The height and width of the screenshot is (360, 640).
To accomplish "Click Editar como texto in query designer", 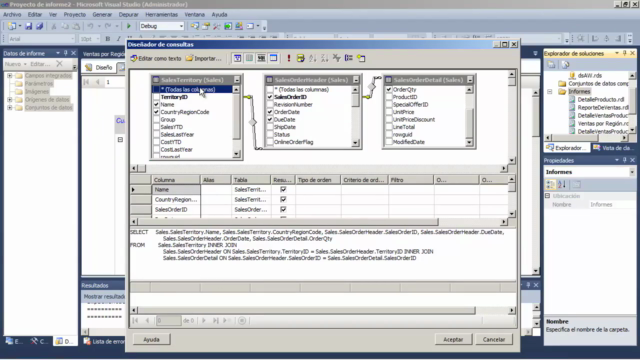I will 156,58.
